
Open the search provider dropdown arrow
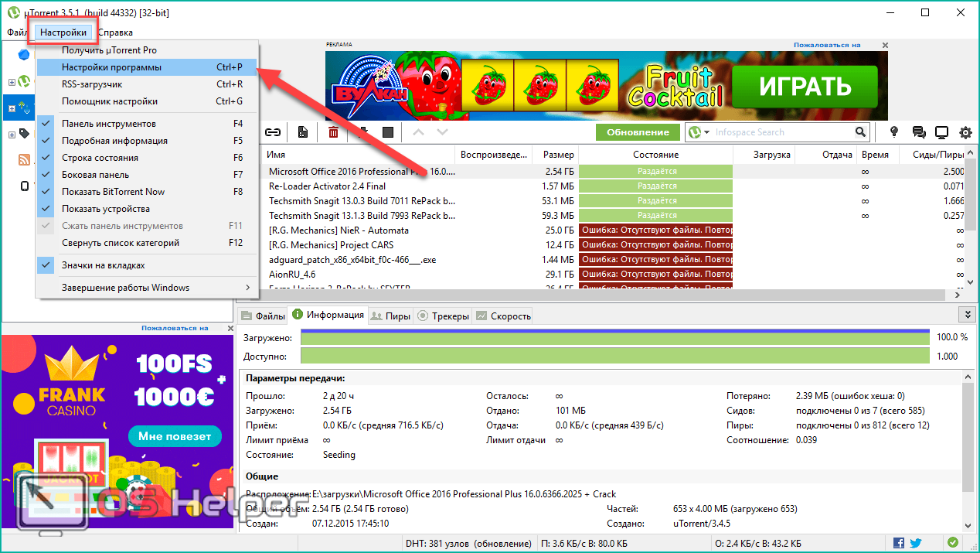pyautogui.click(x=706, y=132)
